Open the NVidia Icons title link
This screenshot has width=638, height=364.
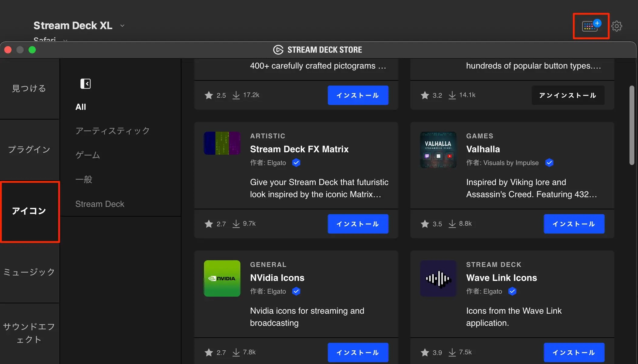tap(277, 278)
